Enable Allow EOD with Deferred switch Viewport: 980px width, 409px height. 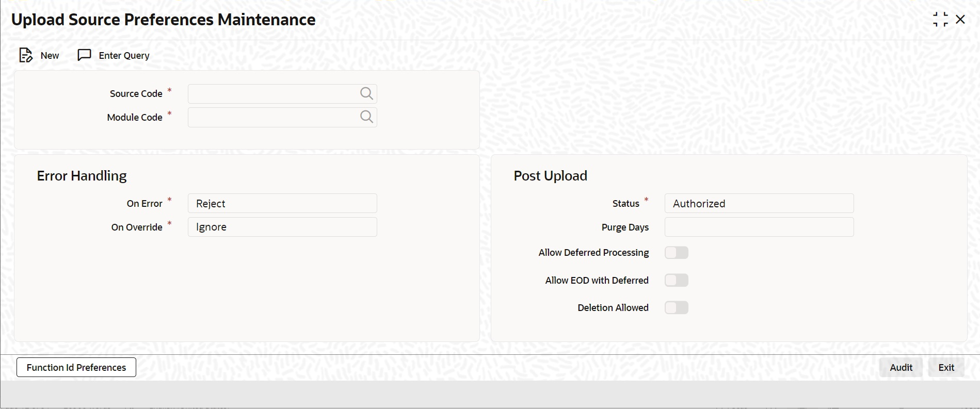pyautogui.click(x=677, y=281)
